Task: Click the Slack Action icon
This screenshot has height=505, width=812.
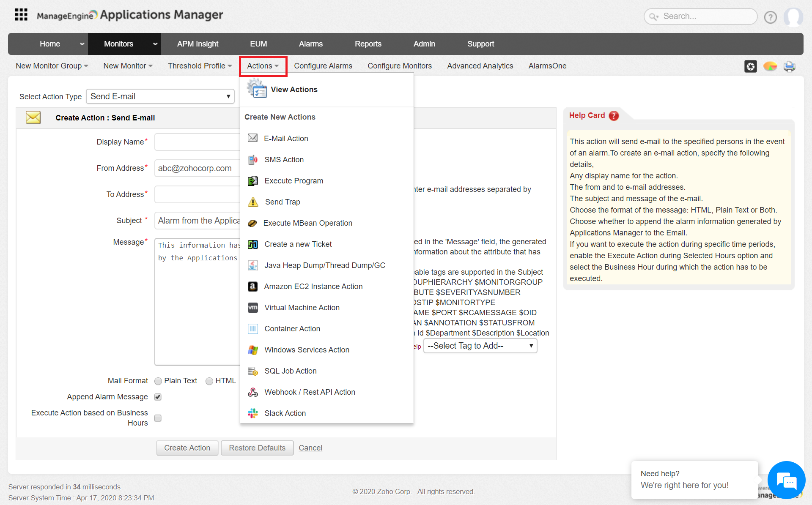Action: (x=253, y=413)
